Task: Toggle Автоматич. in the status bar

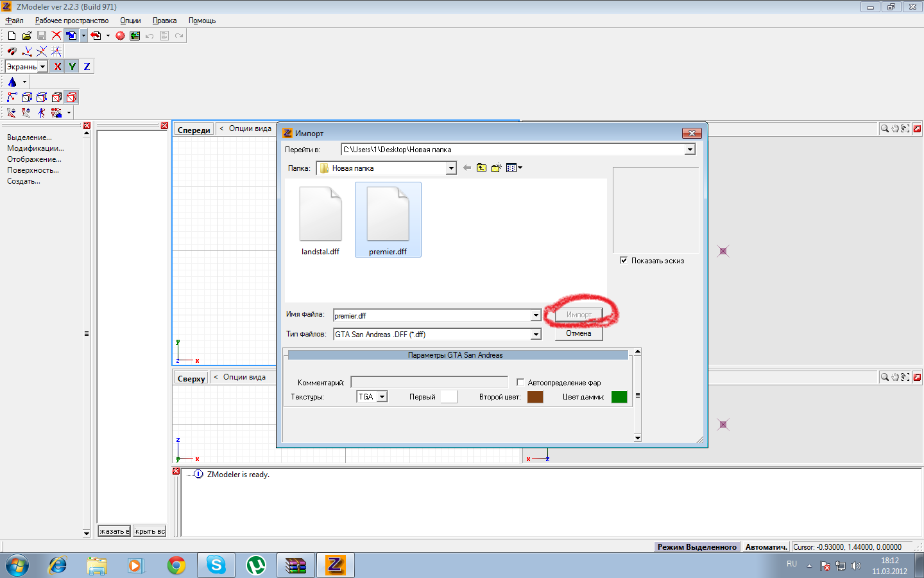Action: [x=766, y=547]
